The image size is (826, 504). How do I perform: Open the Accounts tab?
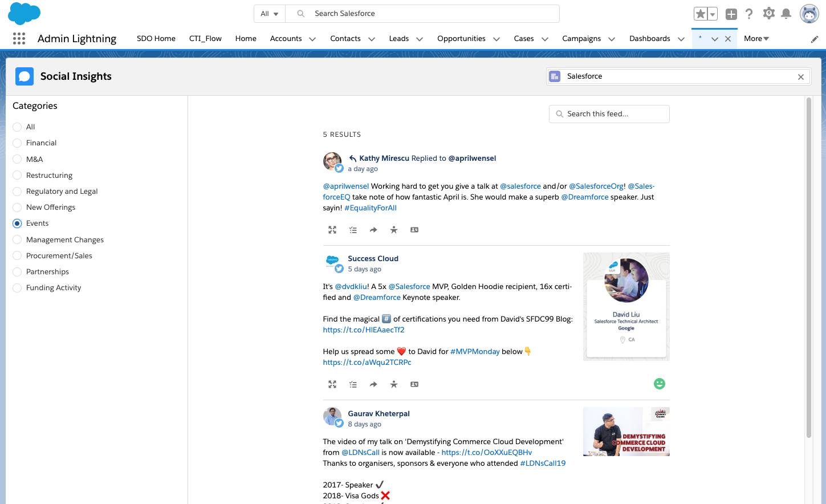286,38
